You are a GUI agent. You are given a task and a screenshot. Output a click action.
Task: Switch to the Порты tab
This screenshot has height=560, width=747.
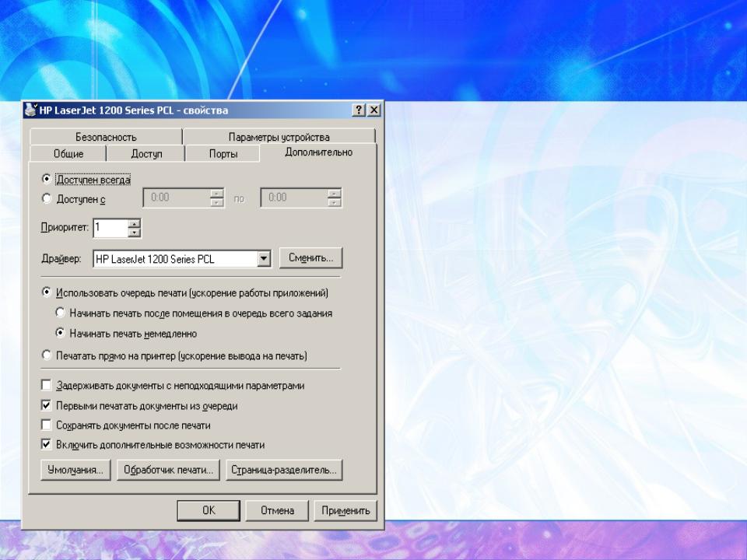(223, 154)
